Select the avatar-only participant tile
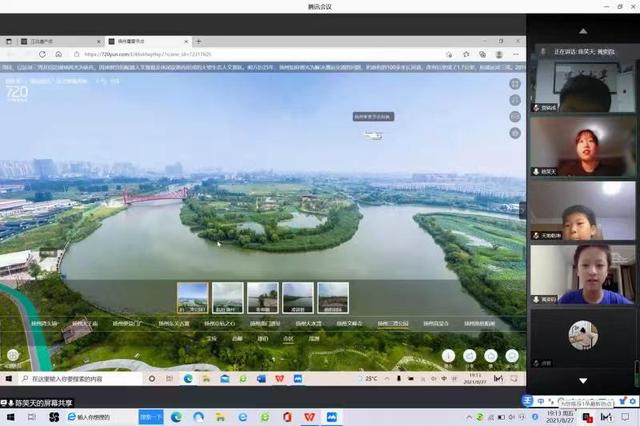Image resolution: width=640 pixels, height=426 pixels. pyautogui.click(x=583, y=339)
